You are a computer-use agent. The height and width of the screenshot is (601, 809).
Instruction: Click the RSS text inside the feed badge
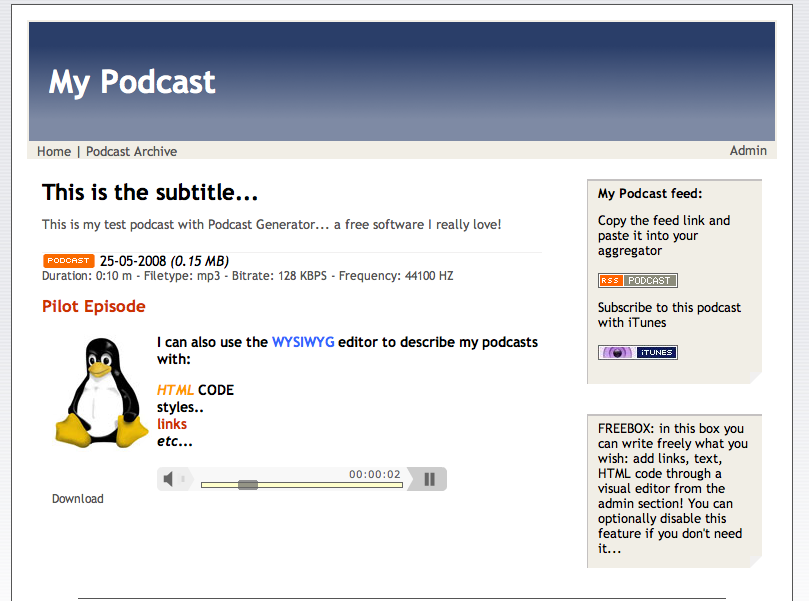point(609,280)
